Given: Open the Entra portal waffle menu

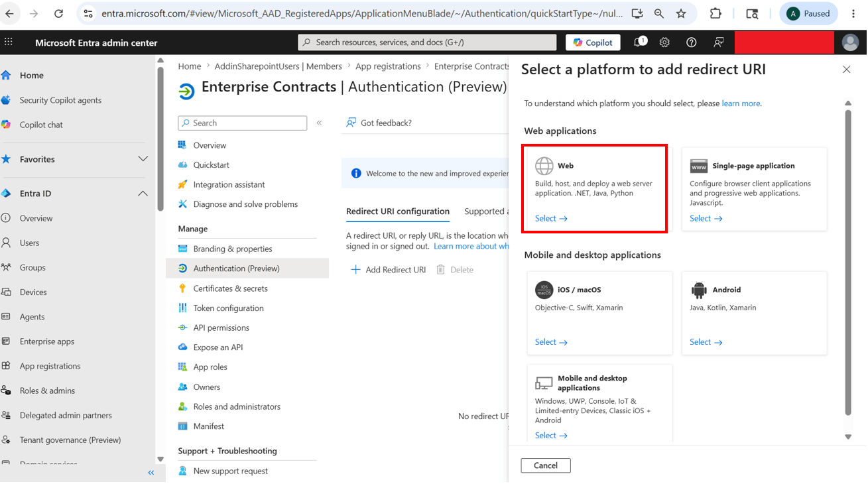Looking at the screenshot, I should (x=9, y=42).
